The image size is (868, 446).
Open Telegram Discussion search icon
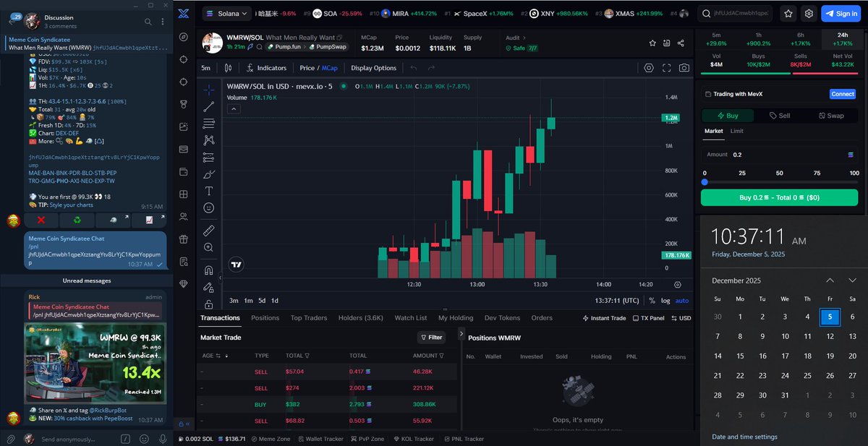coord(148,22)
